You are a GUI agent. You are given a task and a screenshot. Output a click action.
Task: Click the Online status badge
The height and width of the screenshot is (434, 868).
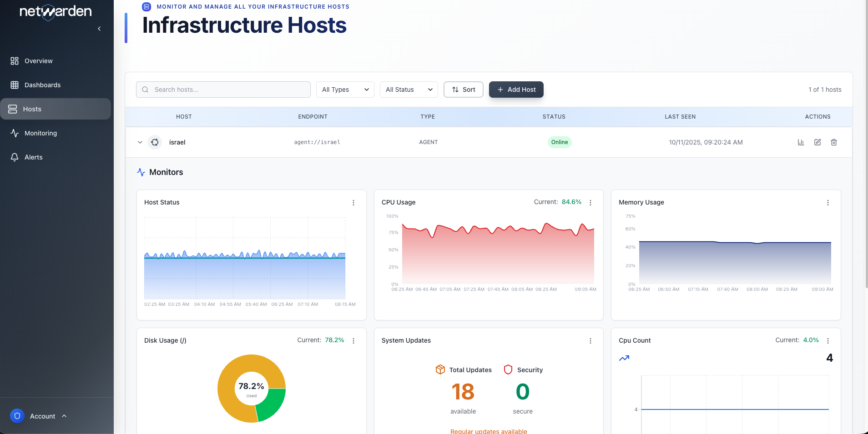[x=560, y=142]
